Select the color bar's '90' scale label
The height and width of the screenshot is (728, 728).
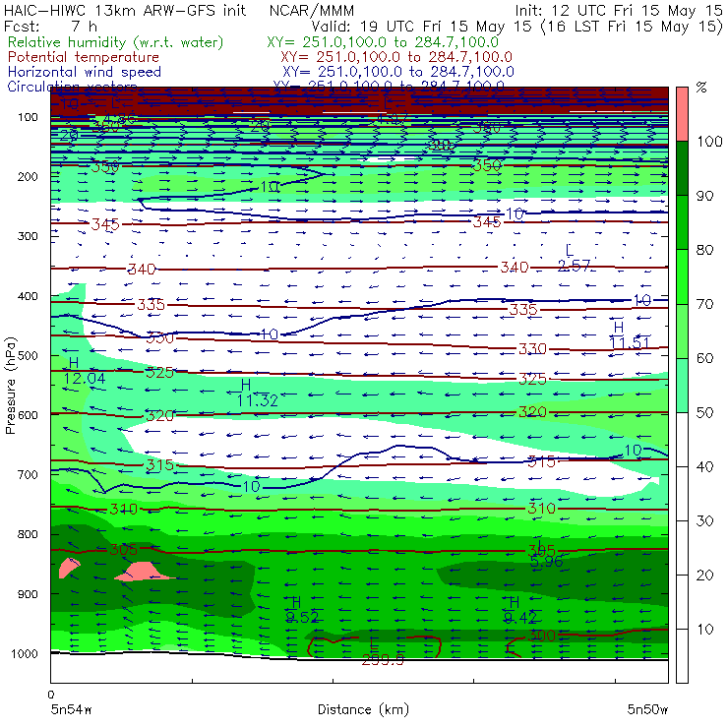click(705, 196)
